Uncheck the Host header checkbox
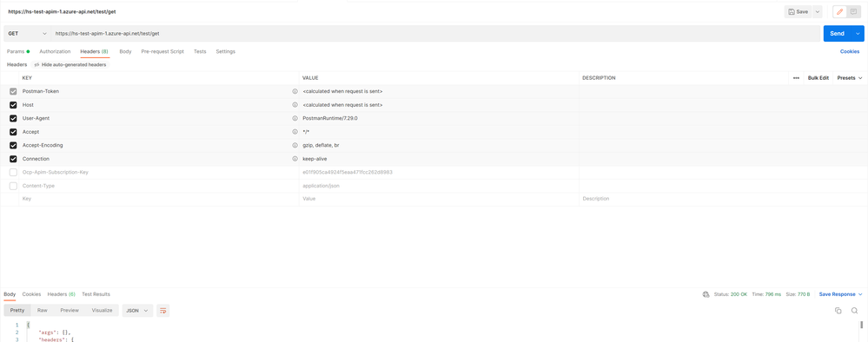This screenshot has height=342, width=868. (13, 104)
